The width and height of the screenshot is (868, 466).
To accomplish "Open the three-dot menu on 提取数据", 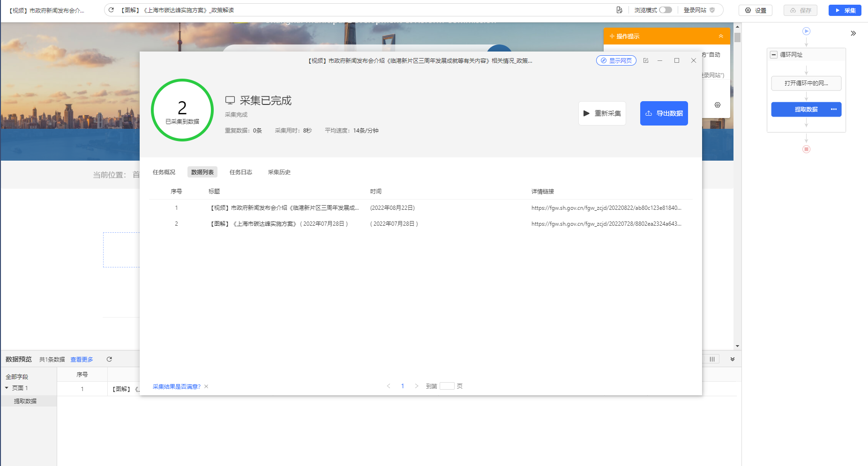I will click(x=834, y=109).
